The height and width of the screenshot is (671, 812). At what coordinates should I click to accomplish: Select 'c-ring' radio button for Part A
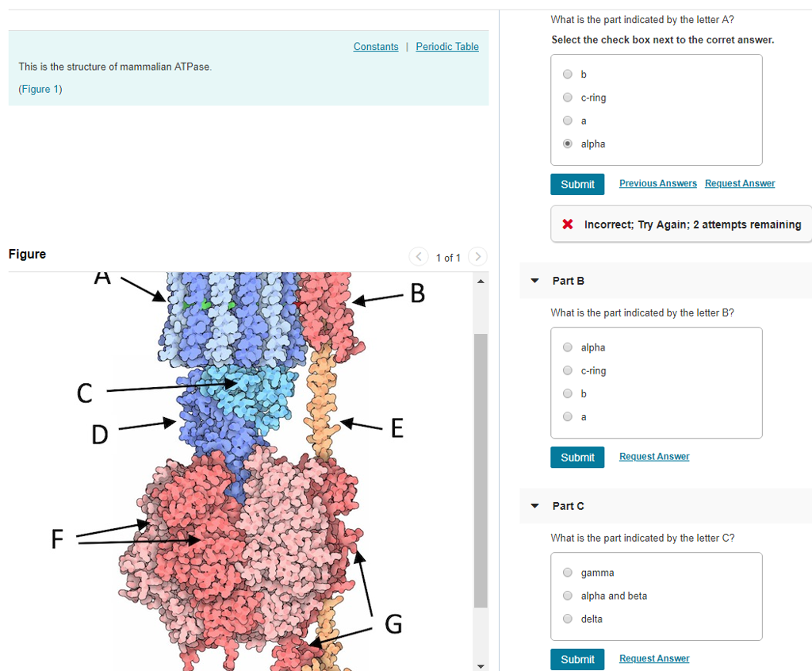[568, 98]
